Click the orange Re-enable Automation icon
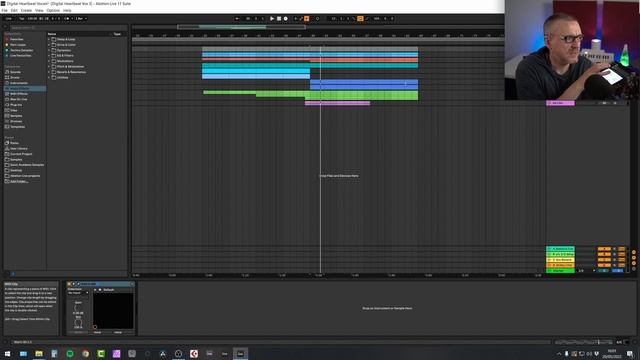Screen dimensions: 640x360 click(x=307, y=18)
